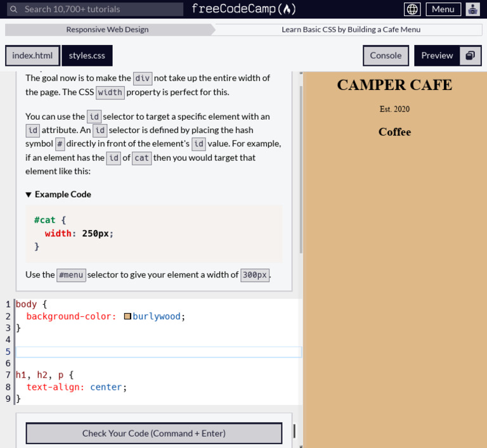Image resolution: width=487 pixels, height=448 pixels.
Task: Click the instructions panel scrollbar
Action: pos(301,170)
